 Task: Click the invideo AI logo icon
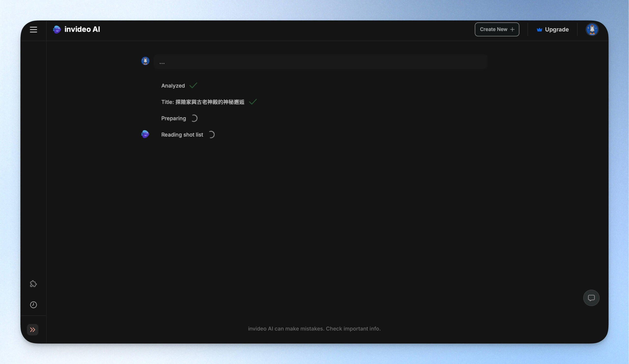click(57, 29)
